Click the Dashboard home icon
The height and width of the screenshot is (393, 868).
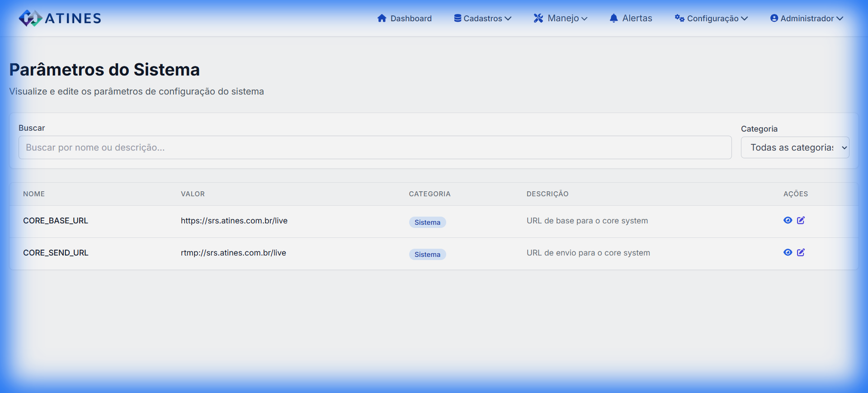point(382,18)
